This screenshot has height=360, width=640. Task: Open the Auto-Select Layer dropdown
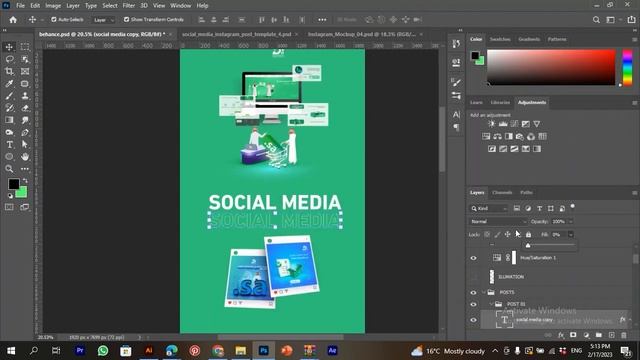[x=103, y=20]
